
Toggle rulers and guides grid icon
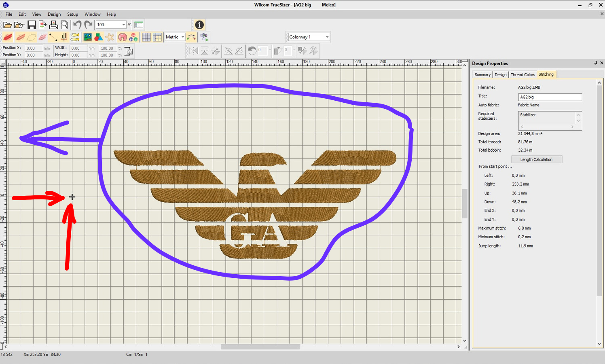point(157,37)
